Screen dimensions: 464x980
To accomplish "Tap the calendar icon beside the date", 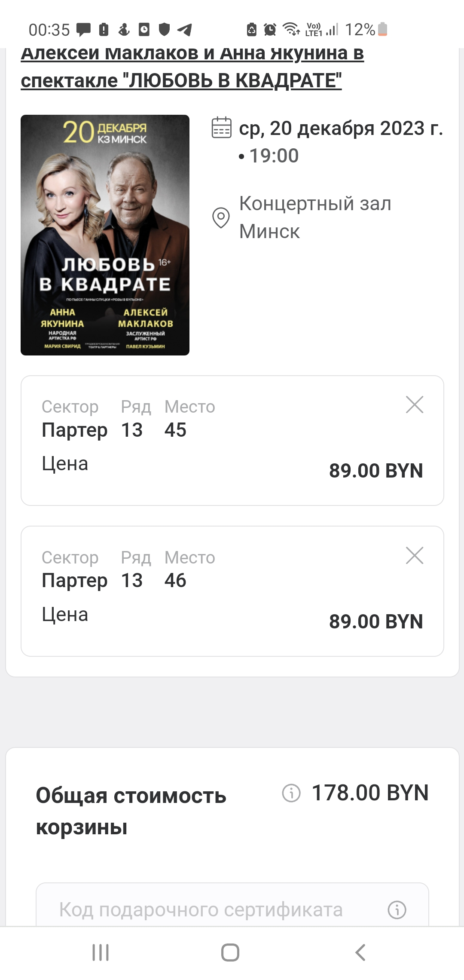I will [x=222, y=128].
